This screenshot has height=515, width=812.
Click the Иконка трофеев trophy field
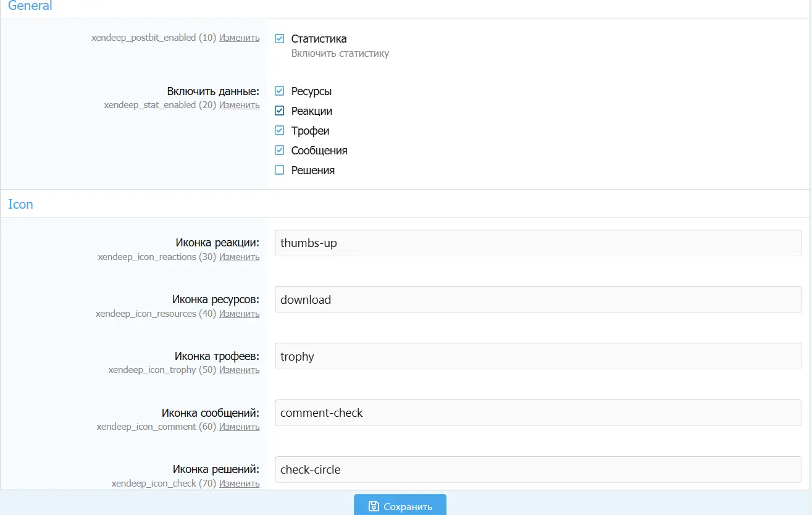[538, 356]
